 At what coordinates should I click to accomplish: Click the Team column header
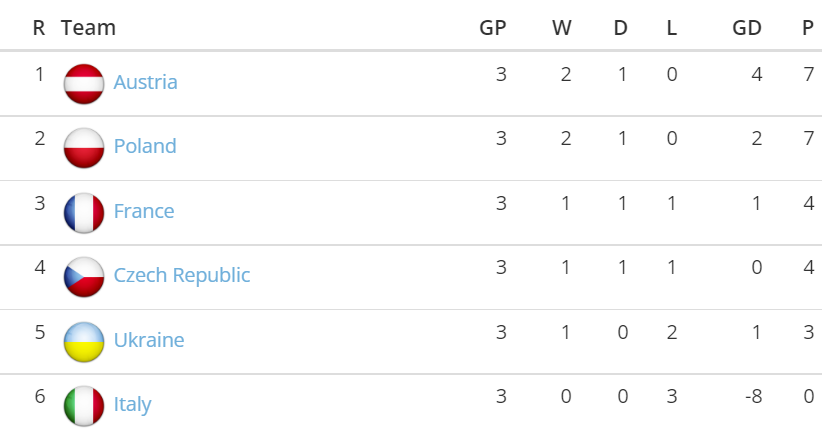coord(88,28)
